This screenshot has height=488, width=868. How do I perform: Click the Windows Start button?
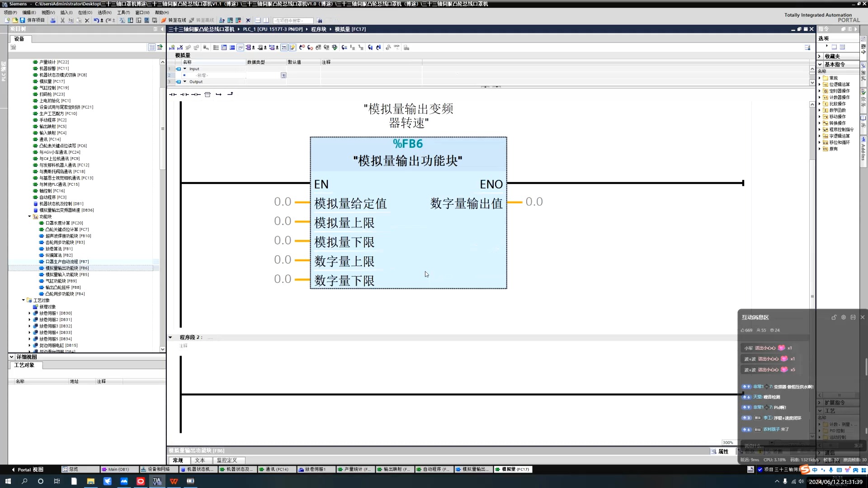pyautogui.click(x=7, y=481)
